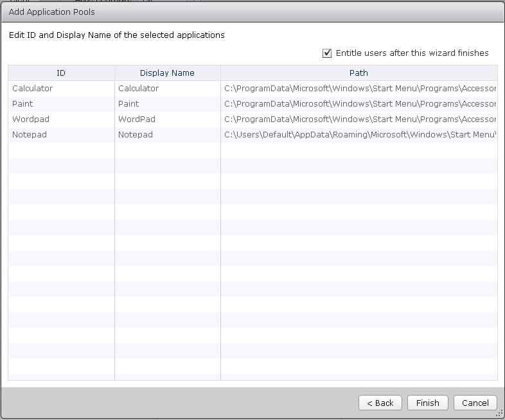
Task: Edit the WordPad Display Name cell
Action: pos(137,119)
